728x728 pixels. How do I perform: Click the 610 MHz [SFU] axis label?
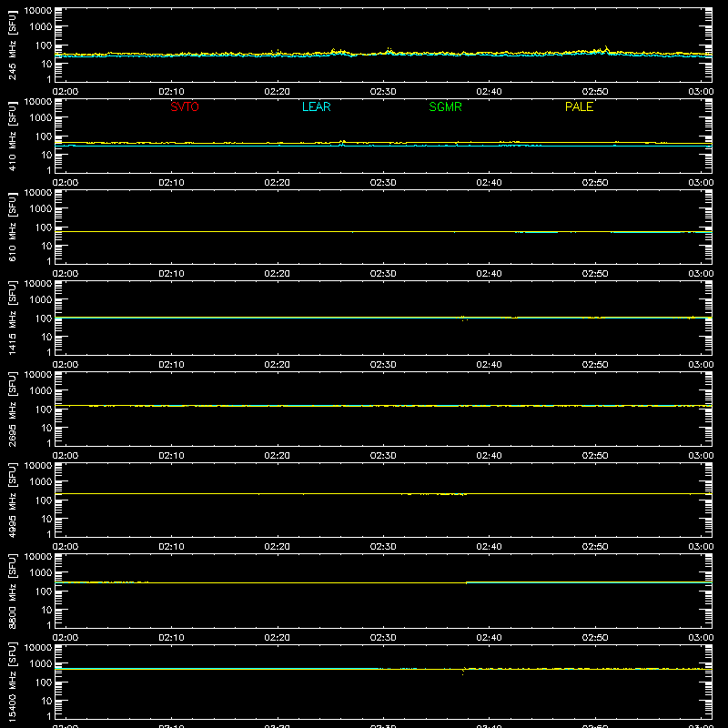coord(12,227)
